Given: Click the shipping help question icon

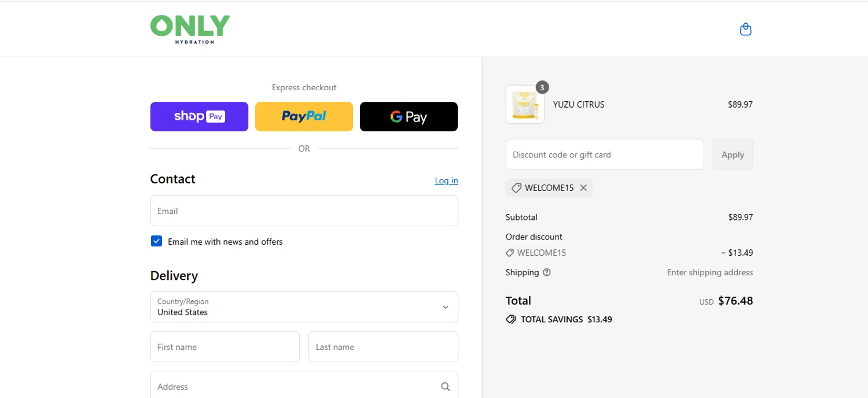Looking at the screenshot, I should (547, 272).
